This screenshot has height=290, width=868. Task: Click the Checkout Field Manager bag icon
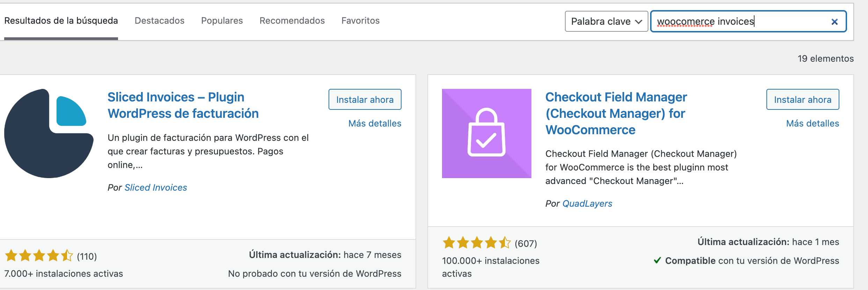point(487,133)
